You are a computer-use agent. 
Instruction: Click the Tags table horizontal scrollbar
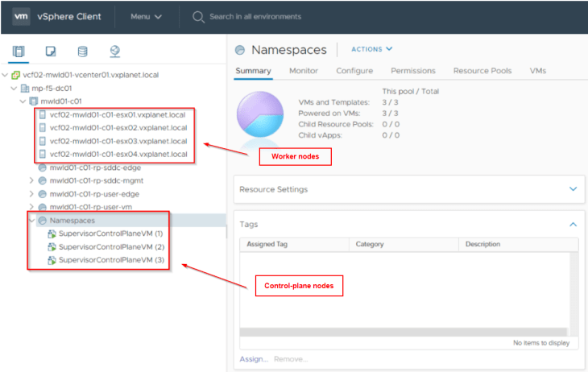[403, 332]
